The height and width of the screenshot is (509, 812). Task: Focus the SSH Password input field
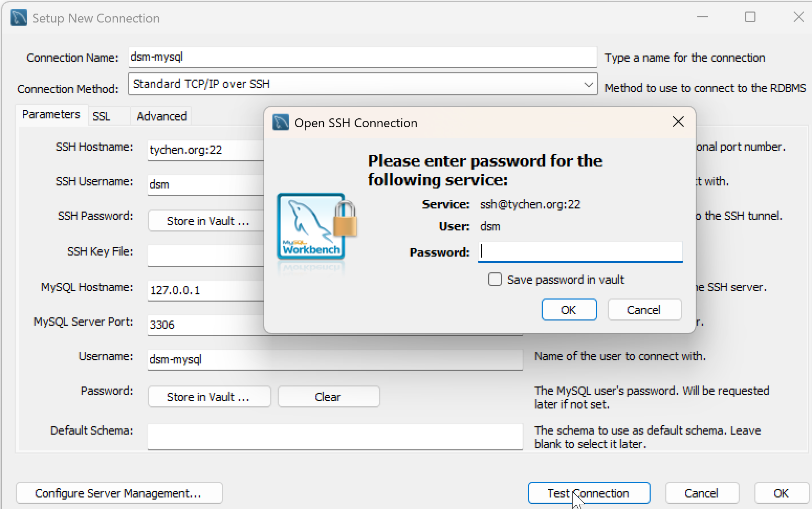click(x=580, y=252)
